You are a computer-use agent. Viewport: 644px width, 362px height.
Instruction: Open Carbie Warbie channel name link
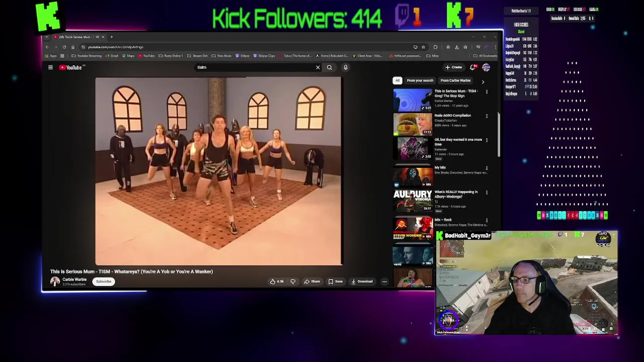74,280
